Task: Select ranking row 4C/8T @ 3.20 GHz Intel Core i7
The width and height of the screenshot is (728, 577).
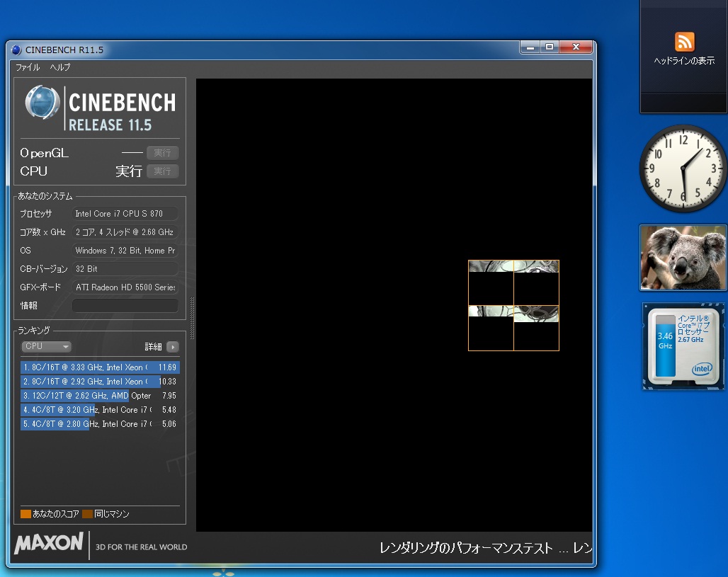Action: pos(100,409)
